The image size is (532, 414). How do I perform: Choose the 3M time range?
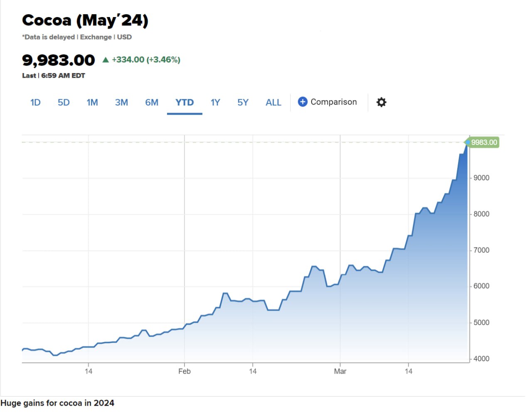coord(121,102)
